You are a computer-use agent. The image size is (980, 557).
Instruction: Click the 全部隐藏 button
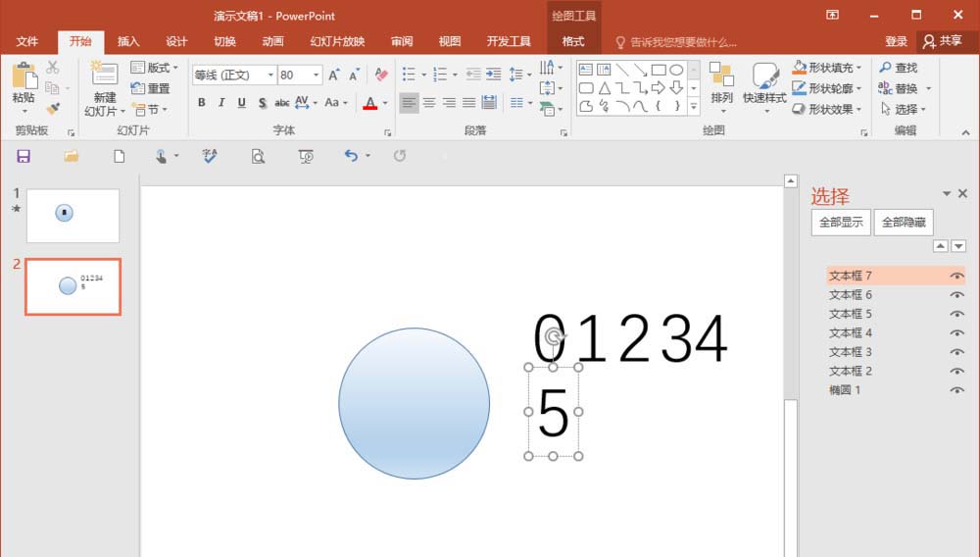tap(904, 223)
